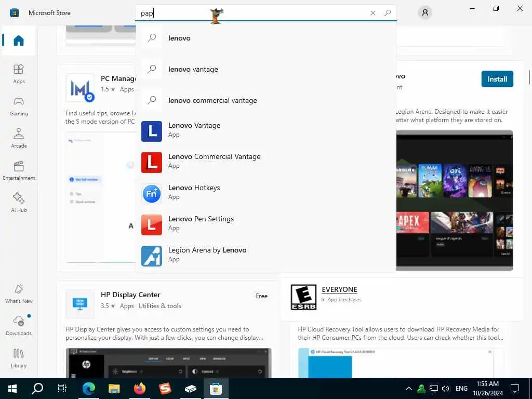Open Task View on taskbar
The height and width of the screenshot is (399, 532).
point(62,389)
